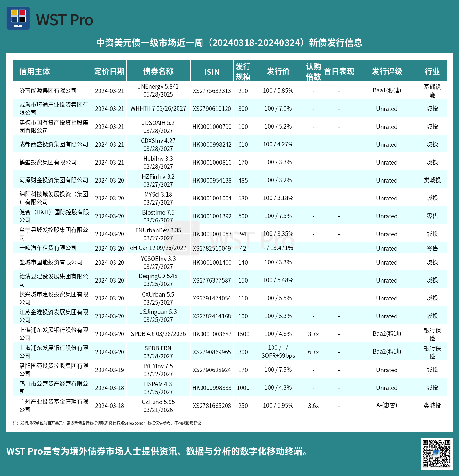Click issue price 100 / 5.85%

coord(278,91)
